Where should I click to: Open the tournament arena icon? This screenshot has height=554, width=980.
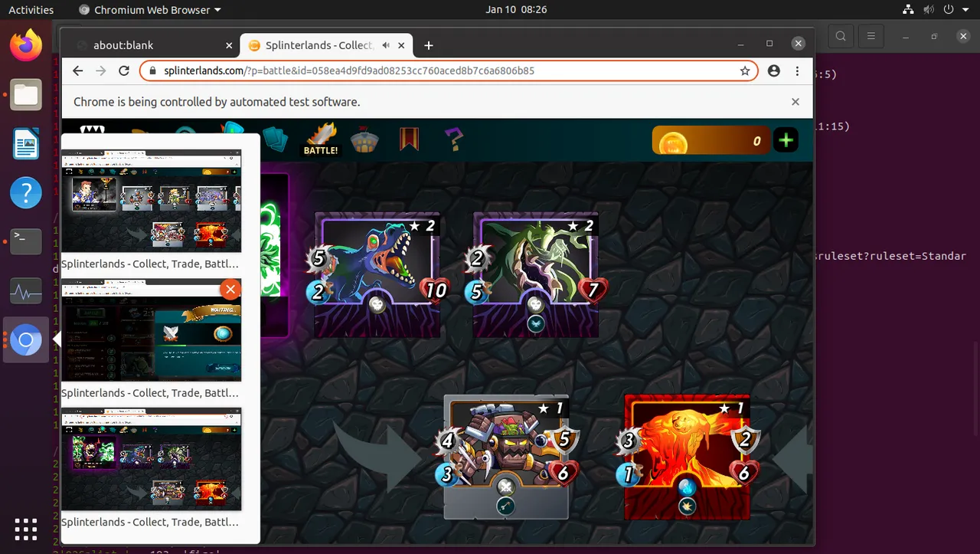[365, 140]
